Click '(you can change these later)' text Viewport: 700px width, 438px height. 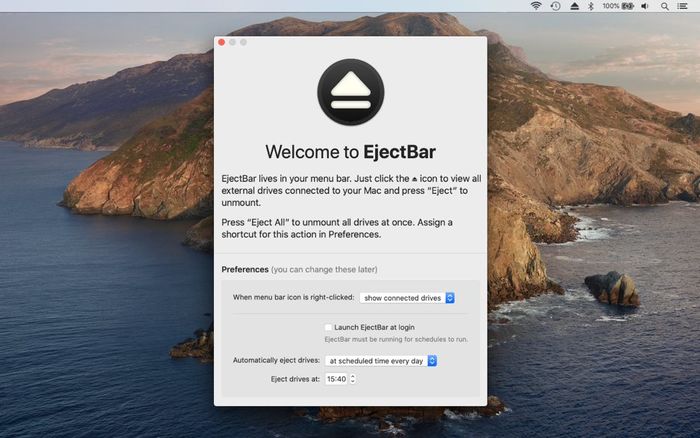point(324,269)
